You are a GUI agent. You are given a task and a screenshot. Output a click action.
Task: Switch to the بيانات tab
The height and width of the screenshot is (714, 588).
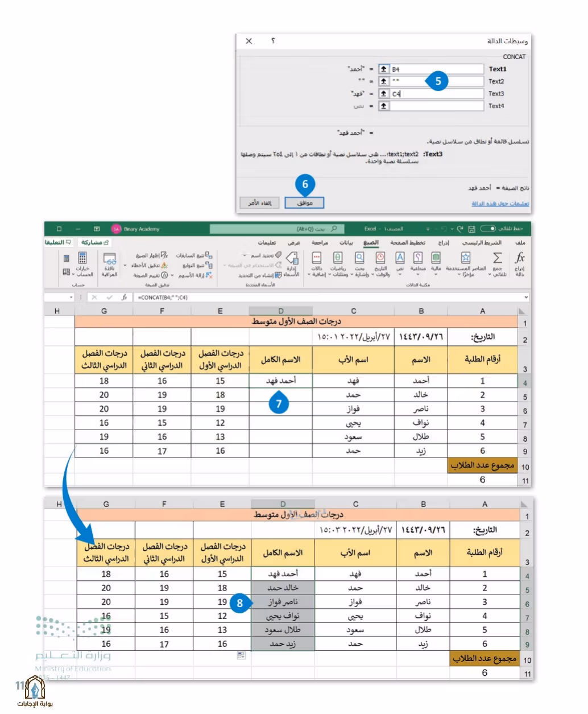pos(346,242)
